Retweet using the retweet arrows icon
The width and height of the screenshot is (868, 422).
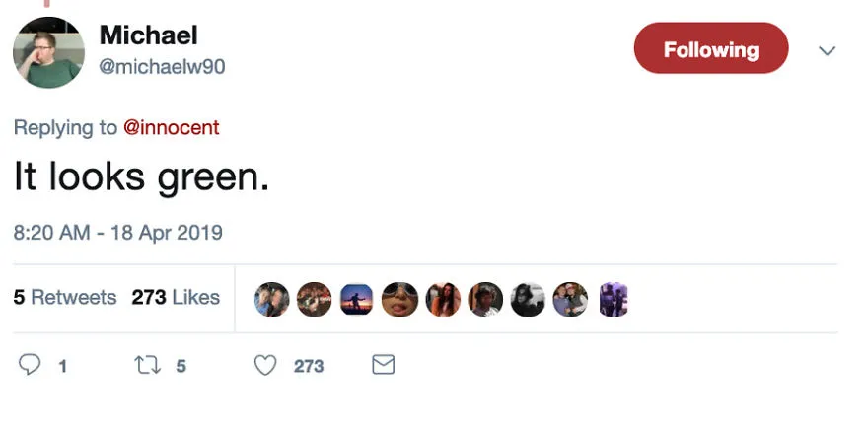148,365
